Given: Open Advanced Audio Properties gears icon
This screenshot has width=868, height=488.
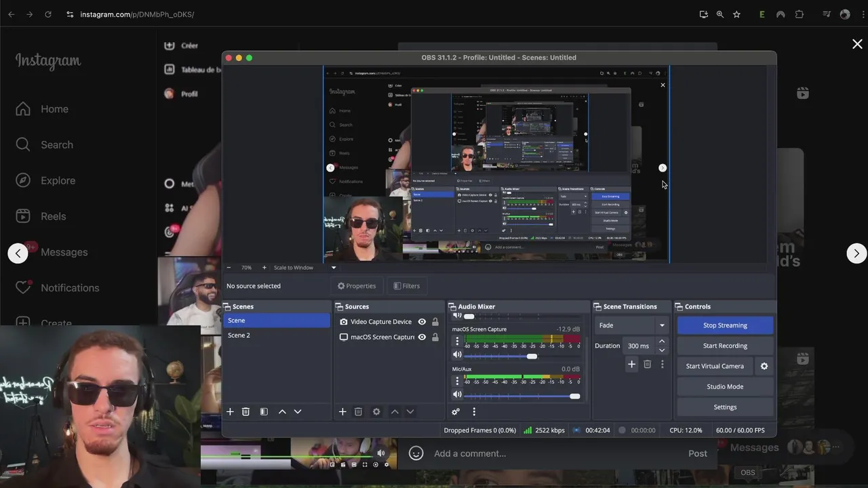Looking at the screenshot, I should pyautogui.click(x=456, y=411).
